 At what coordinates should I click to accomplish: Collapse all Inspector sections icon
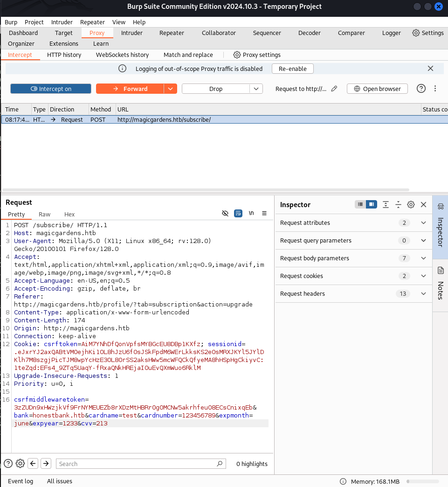pyautogui.click(x=398, y=205)
